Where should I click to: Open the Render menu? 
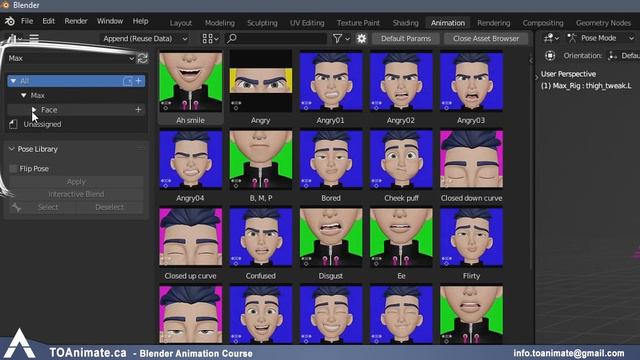pos(76,21)
